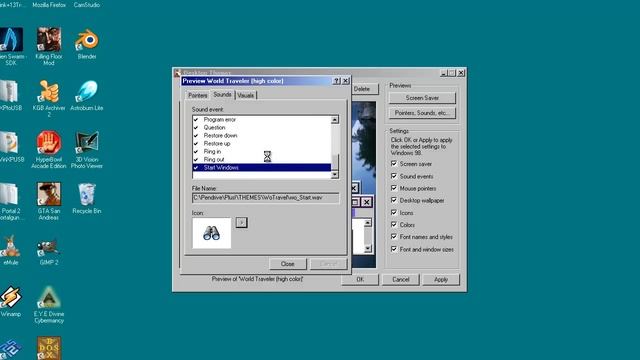Click the help question mark in Preview dialog
This screenshot has height=360, width=640.
point(336,81)
